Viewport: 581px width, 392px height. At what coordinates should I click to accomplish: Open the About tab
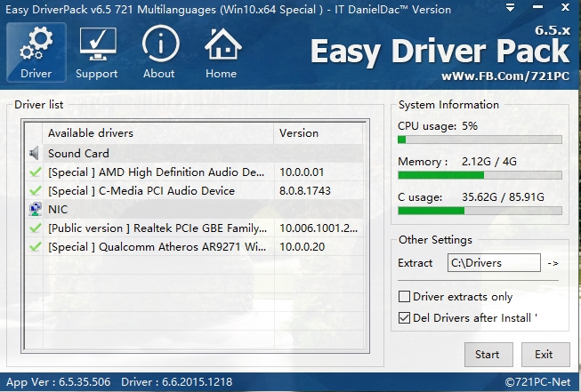(x=159, y=52)
